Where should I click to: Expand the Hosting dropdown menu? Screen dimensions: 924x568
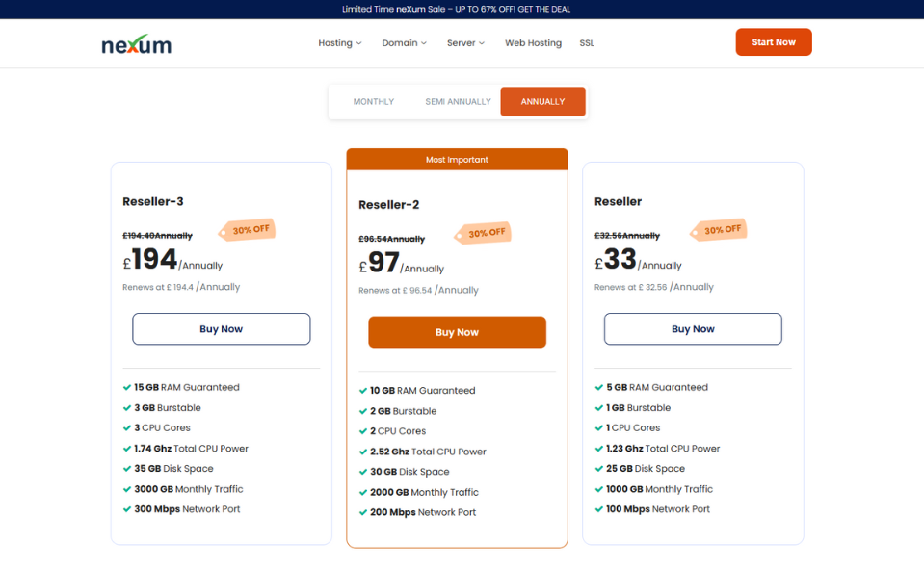click(340, 43)
